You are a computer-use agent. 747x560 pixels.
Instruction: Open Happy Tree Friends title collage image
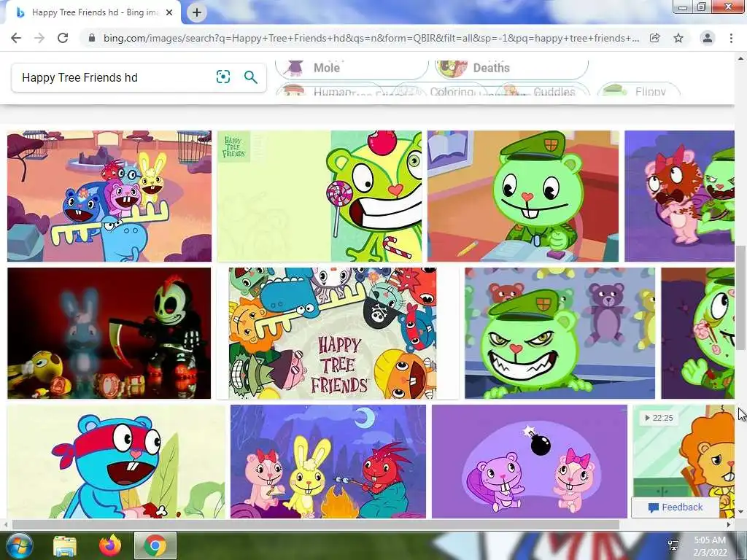pos(333,333)
